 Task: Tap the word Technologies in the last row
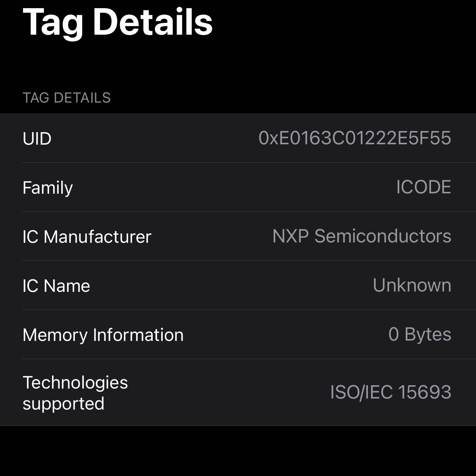pos(75,383)
